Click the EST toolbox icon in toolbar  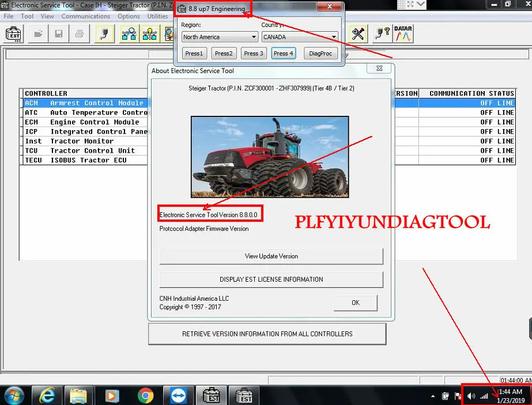click(x=14, y=34)
